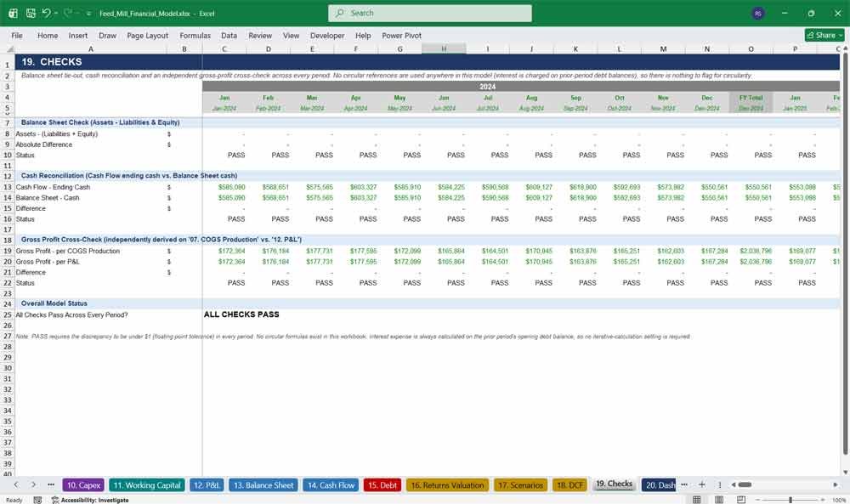Click 'ALL CHECKS PASS' cell
850x504 pixels.
[x=241, y=314]
